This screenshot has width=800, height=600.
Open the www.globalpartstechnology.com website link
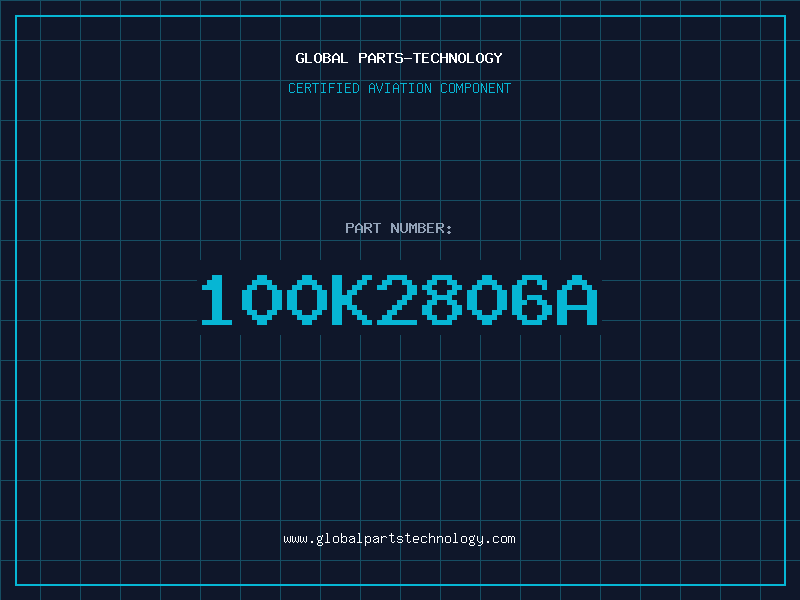click(399, 539)
